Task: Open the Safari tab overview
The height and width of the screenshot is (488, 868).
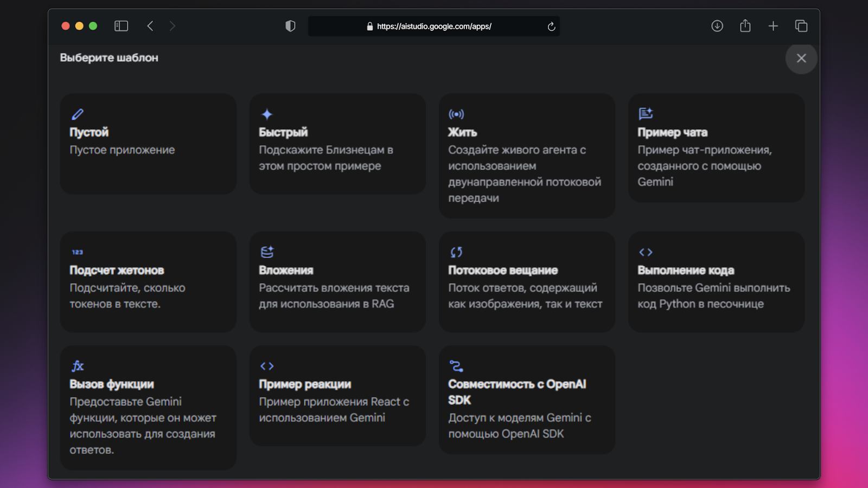Action: 801,26
